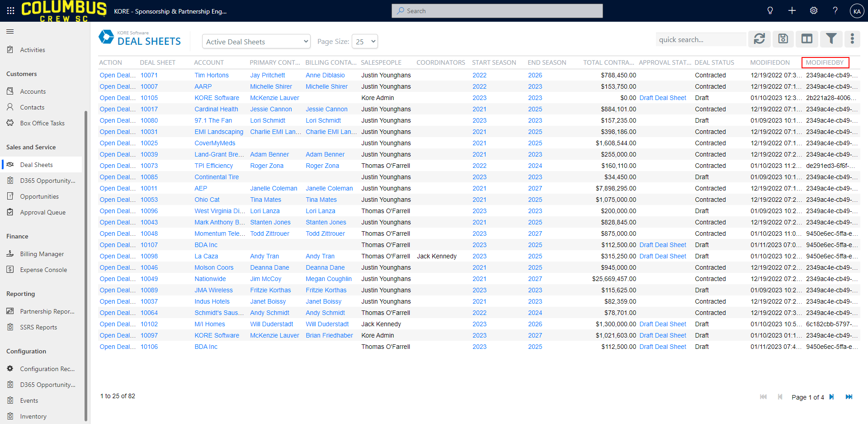
Task: Jump to last page arrow
Action: pyautogui.click(x=849, y=397)
